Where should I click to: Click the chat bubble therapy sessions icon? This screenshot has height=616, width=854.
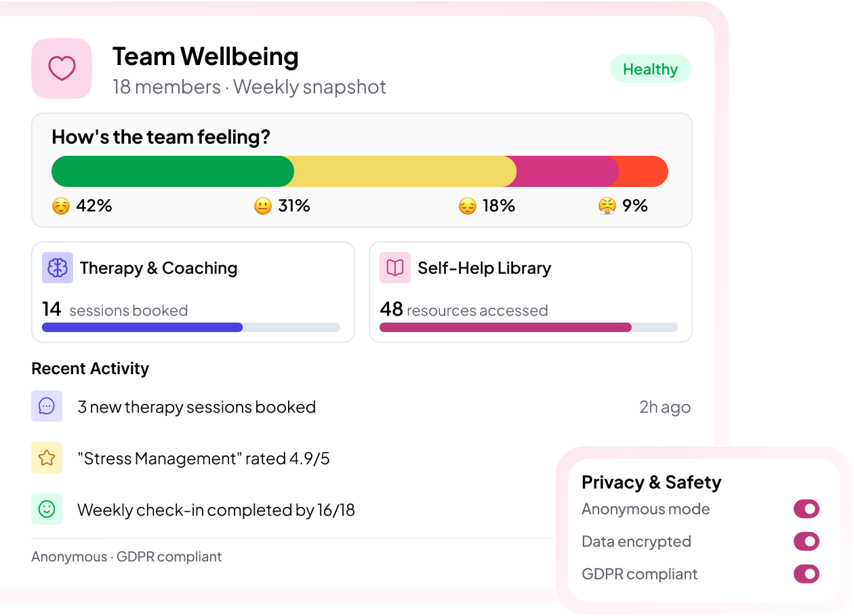(x=47, y=406)
